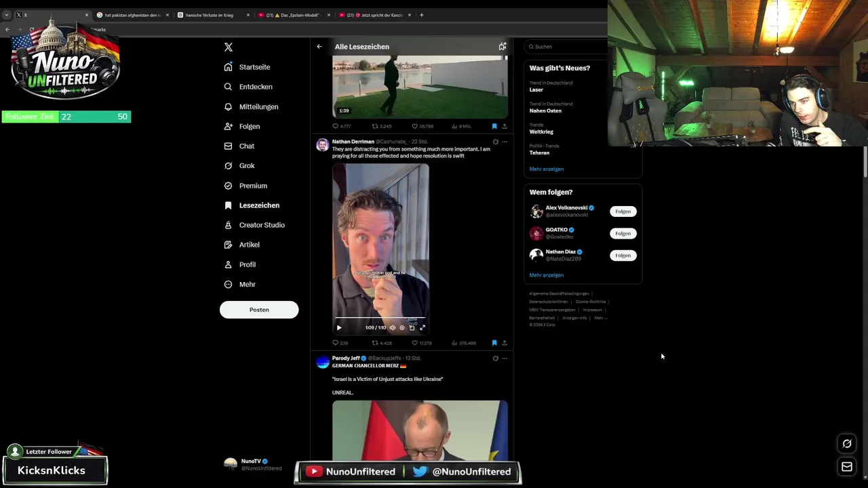Image resolution: width=868 pixels, height=488 pixels.
Task: Click the Premium sidebar icon
Action: pyautogui.click(x=229, y=186)
